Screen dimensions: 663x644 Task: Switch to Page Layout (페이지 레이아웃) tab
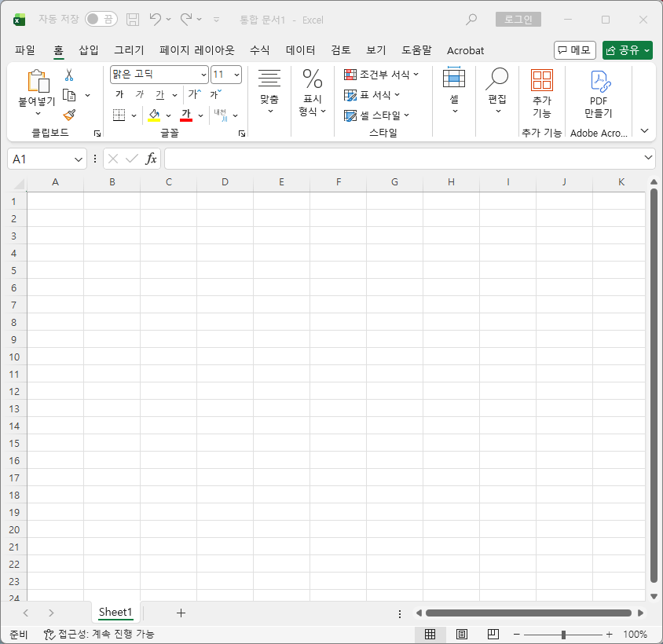click(x=196, y=50)
